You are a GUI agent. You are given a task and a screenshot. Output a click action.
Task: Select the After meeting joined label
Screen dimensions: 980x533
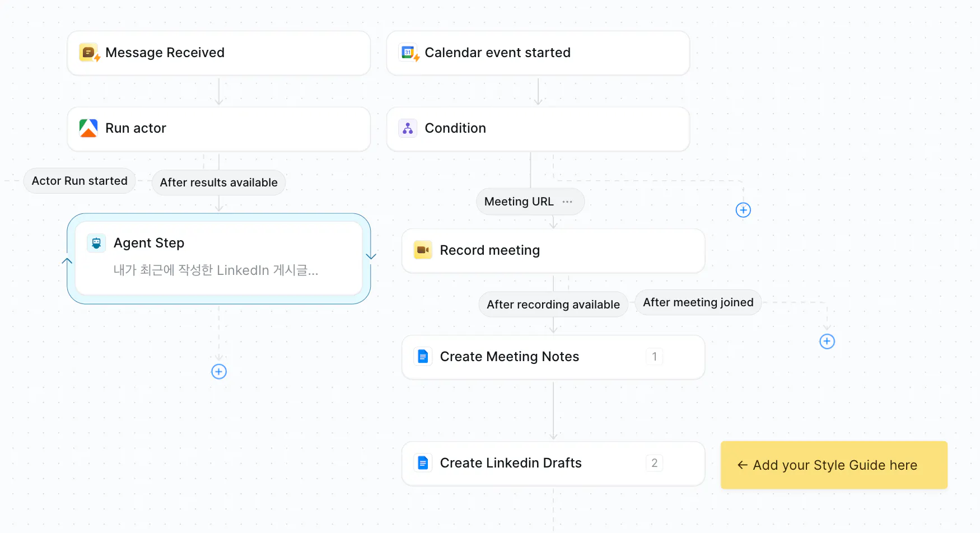[698, 302]
